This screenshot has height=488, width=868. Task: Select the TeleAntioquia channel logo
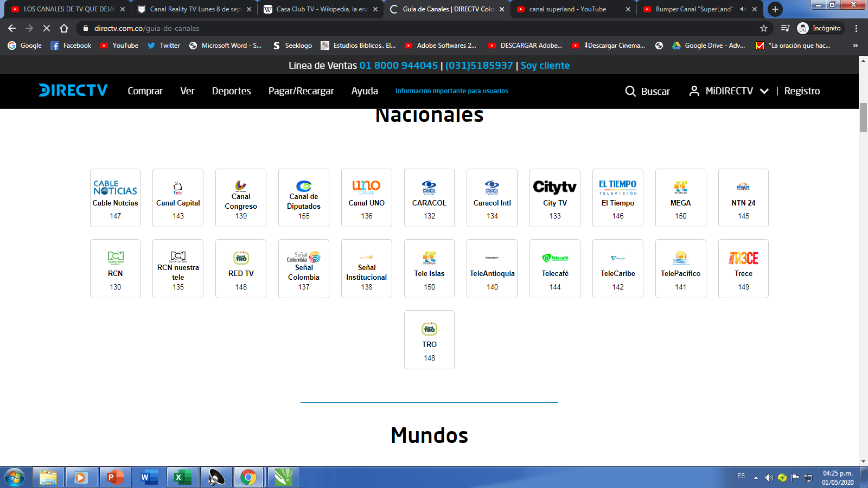[x=492, y=258]
